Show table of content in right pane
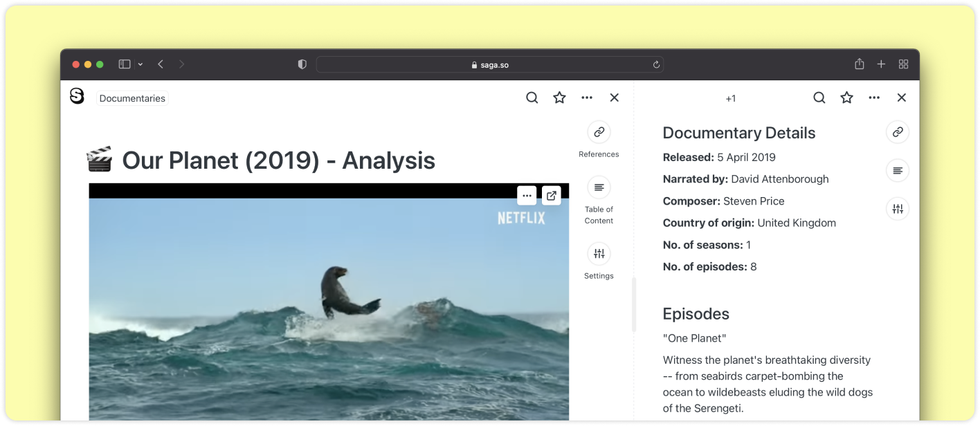The image size is (980, 426). pyautogui.click(x=898, y=171)
